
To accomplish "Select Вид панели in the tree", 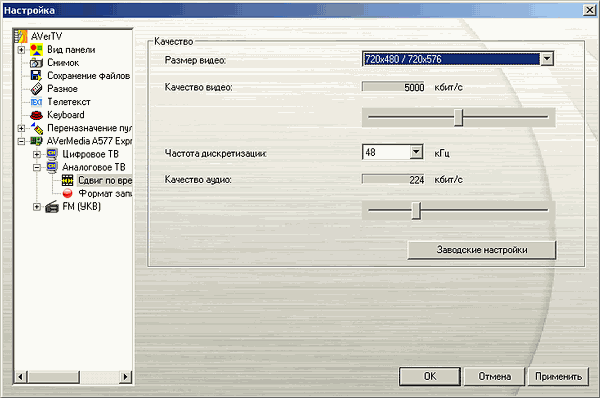I will (71, 50).
